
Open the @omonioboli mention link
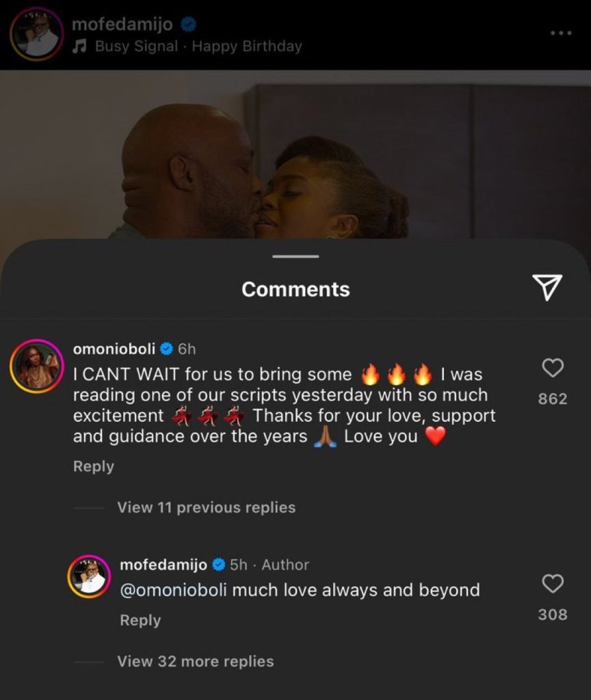pos(173,590)
